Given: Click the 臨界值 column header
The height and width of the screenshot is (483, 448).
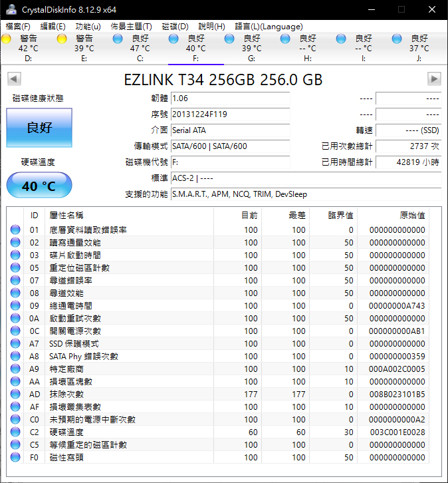Looking at the screenshot, I should click(x=333, y=216).
